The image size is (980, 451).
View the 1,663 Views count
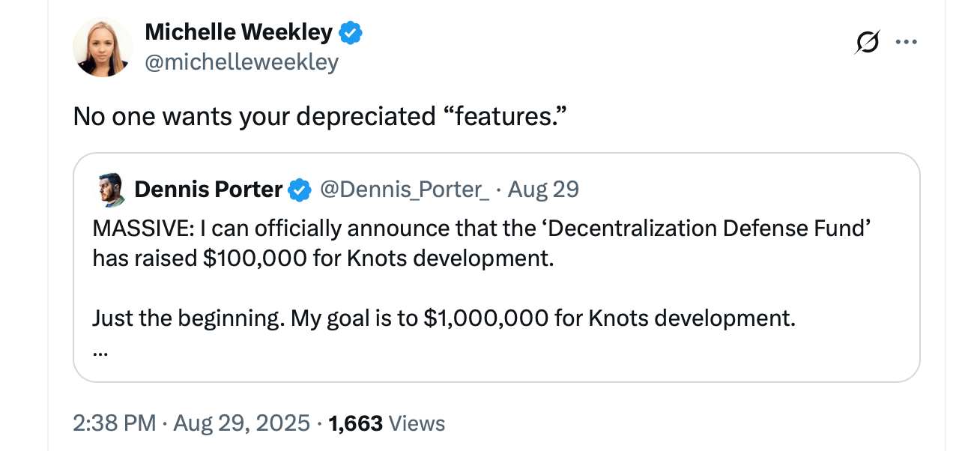pyautogui.click(x=356, y=423)
